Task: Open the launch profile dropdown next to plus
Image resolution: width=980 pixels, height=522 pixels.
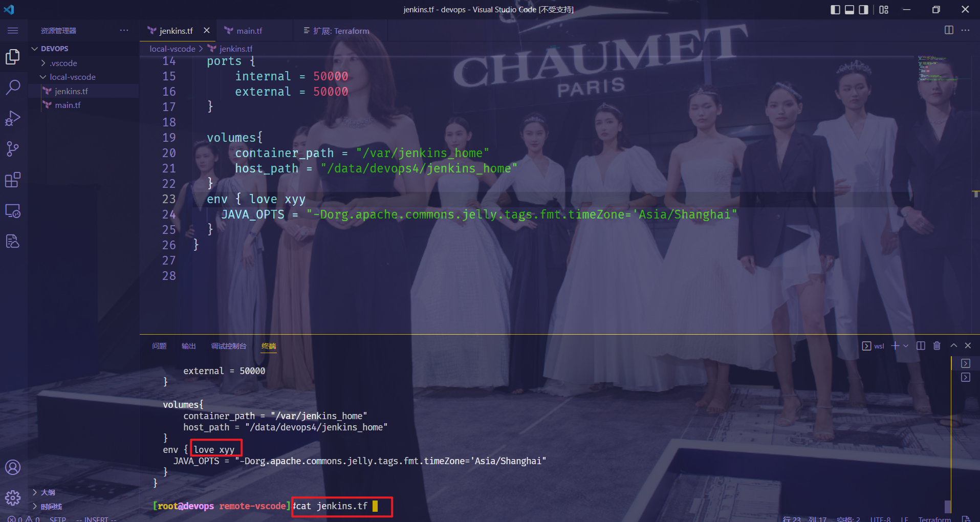Action: [x=906, y=345]
